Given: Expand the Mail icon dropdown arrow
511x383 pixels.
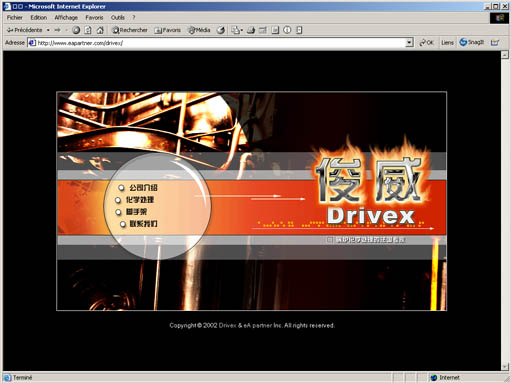Looking at the screenshot, I should (x=242, y=30).
